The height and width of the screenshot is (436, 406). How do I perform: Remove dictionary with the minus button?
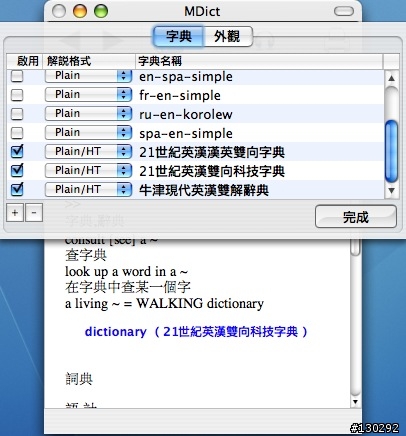click(x=34, y=212)
